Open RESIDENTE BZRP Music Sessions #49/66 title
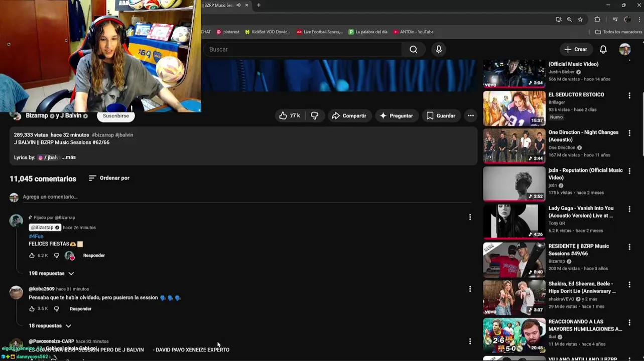Image resolution: width=644 pixels, height=361 pixels. pyautogui.click(x=579, y=250)
